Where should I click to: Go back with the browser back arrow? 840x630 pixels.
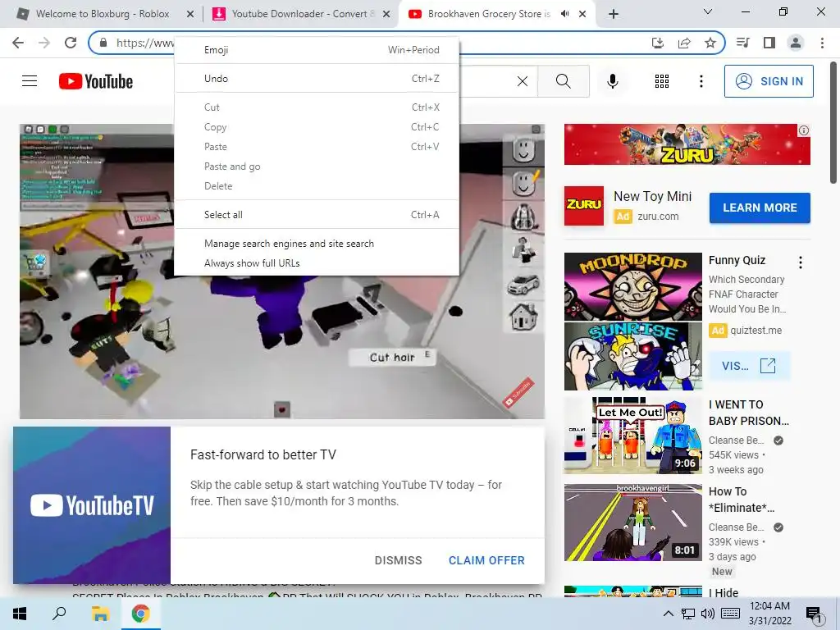(x=18, y=43)
